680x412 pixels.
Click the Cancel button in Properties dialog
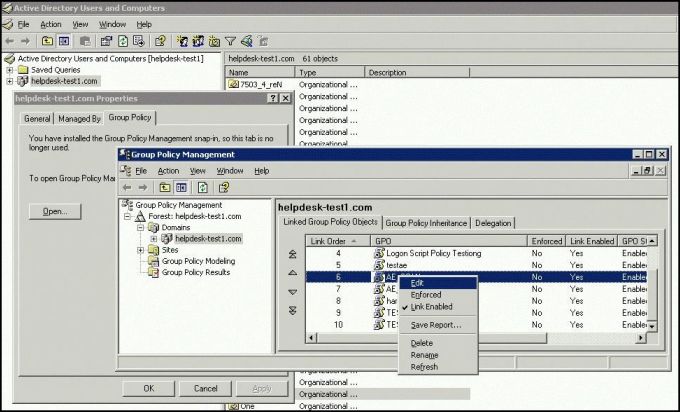click(x=205, y=388)
